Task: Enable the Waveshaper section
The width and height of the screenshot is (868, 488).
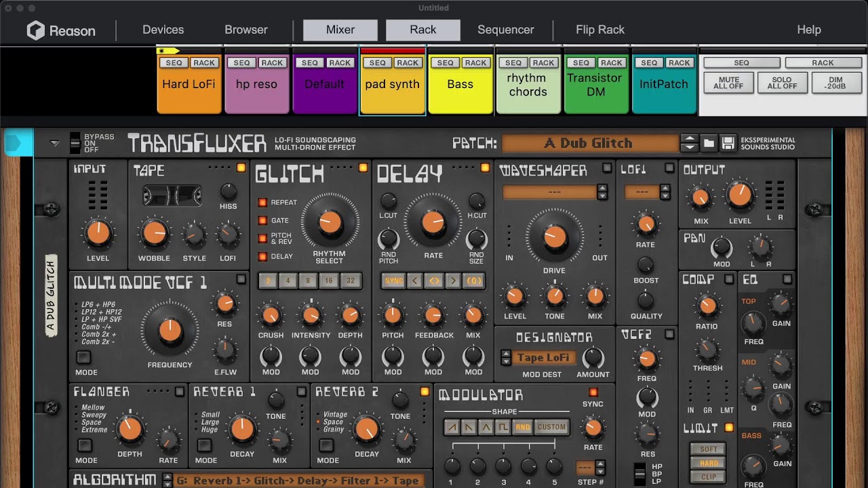Action: click(607, 168)
